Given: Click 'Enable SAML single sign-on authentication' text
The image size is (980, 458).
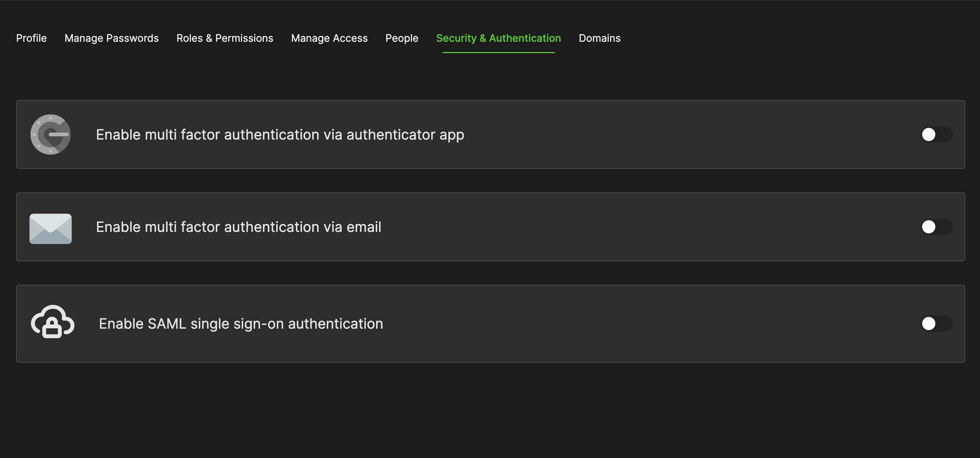Looking at the screenshot, I should [241, 324].
